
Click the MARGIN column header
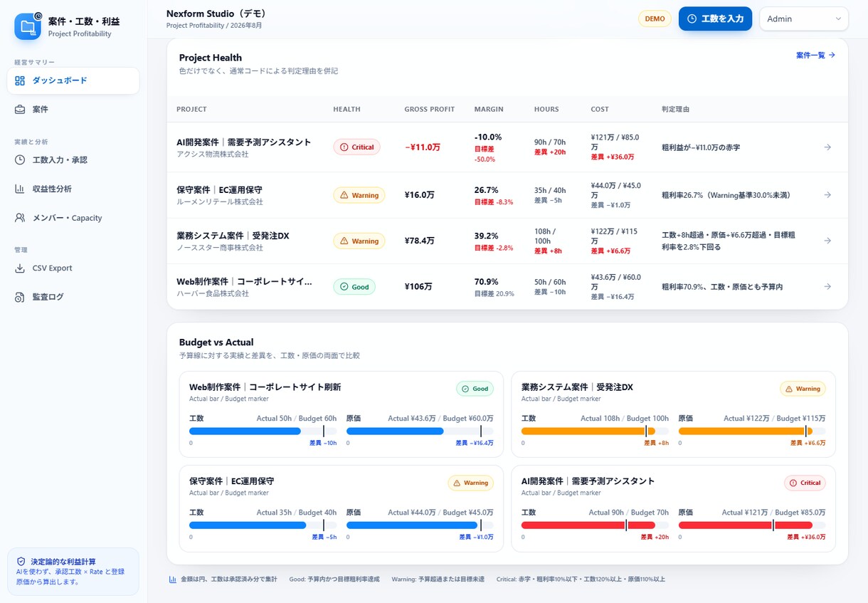pos(489,110)
